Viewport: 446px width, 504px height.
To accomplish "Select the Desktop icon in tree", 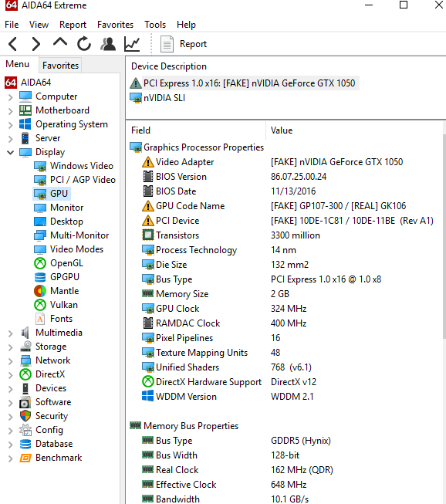I will click(x=40, y=222).
